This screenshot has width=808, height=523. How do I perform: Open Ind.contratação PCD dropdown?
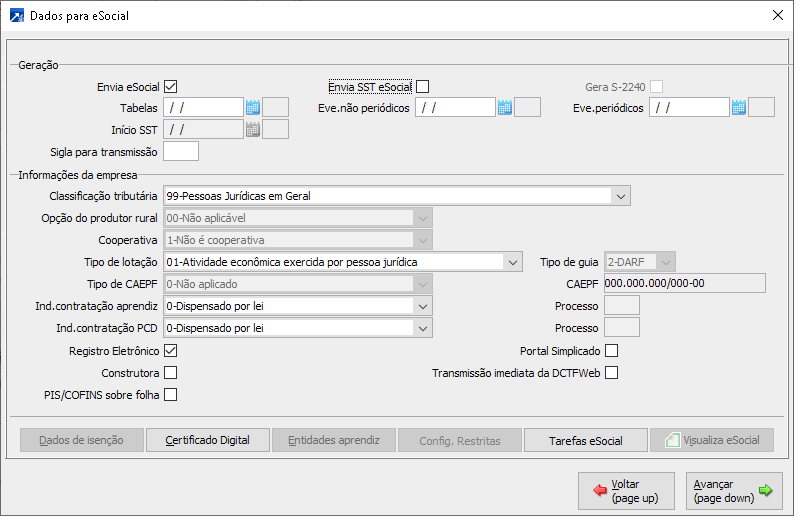pyautogui.click(x=423, y=328)
